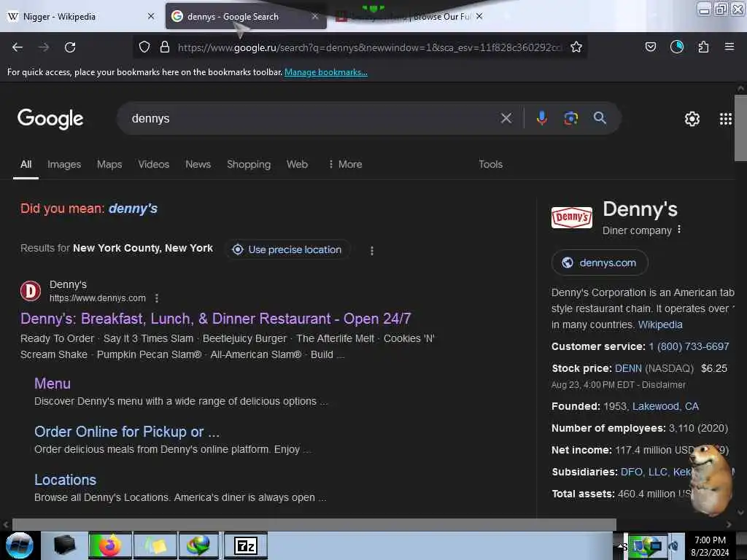Click the dennys.com button in knowledge panel
This screenshot has width=747, height=560.
click(600, 262)
